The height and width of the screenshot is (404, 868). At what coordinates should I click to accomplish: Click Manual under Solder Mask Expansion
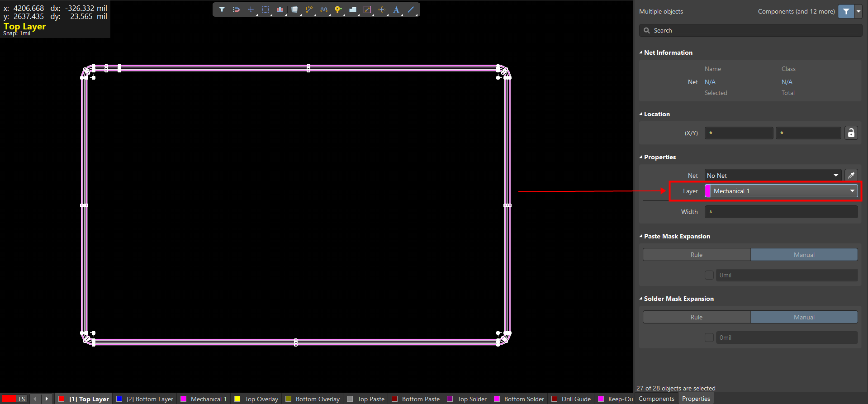tap(804, 317)
